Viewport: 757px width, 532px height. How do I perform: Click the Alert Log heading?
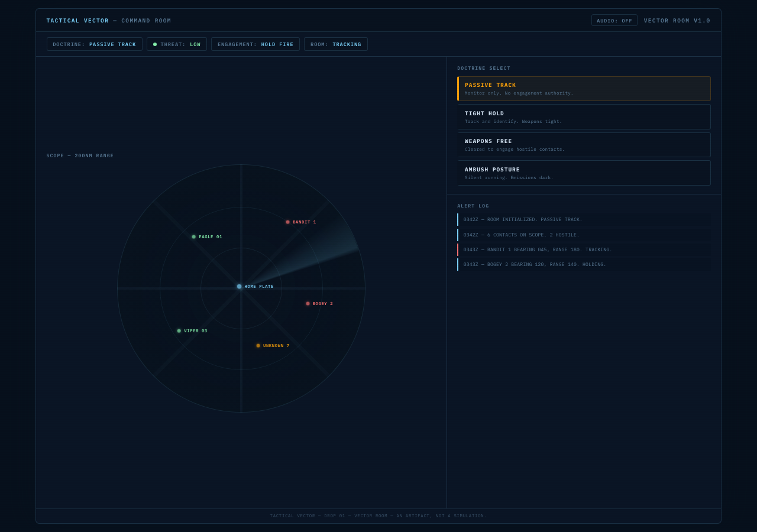point(473,206)
